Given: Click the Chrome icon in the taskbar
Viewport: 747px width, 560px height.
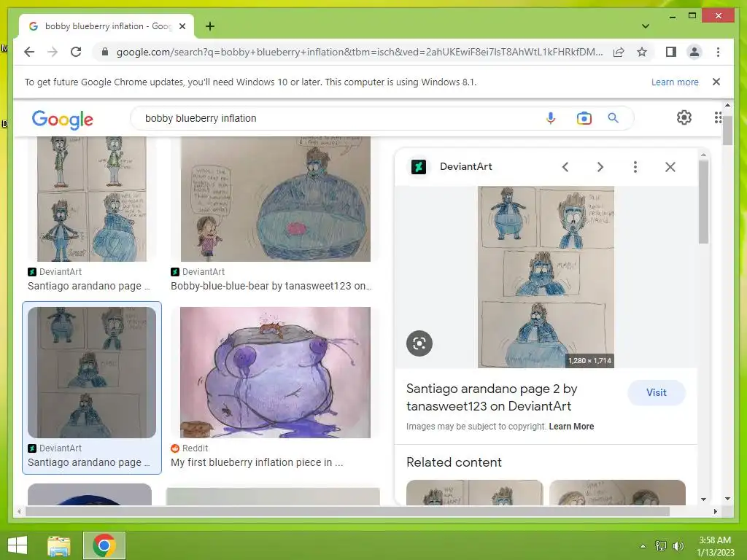Looking at the screenshot, I should [104, 545].
